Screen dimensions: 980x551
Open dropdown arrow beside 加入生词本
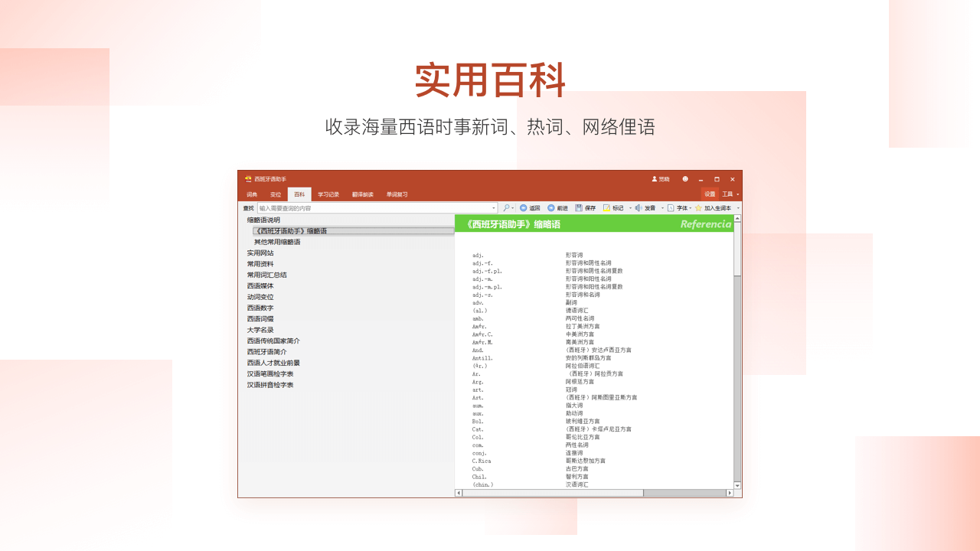click(x=738, y=208)
